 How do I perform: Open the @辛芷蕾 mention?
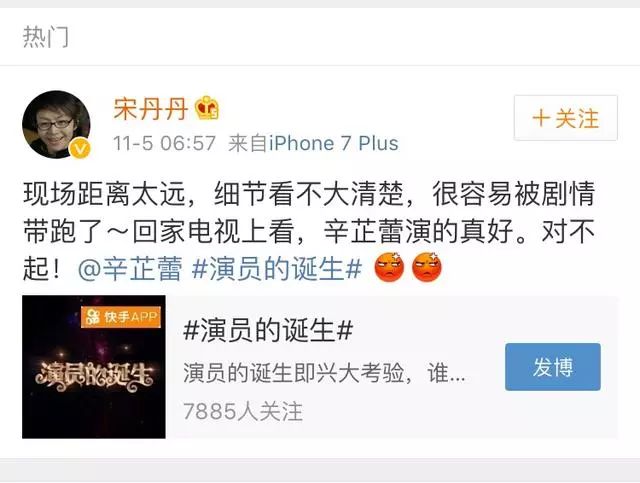click(x=130, y=269)
